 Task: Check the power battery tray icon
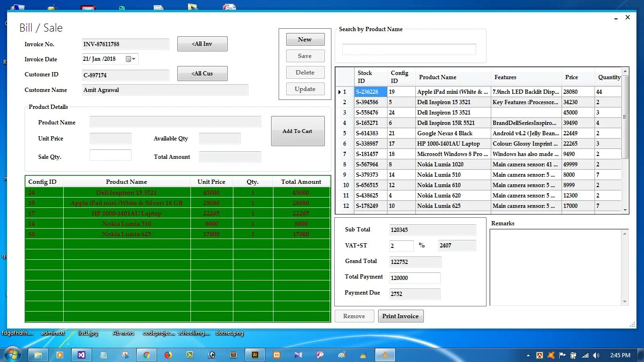pyautogui.click(x=573, y=355)
